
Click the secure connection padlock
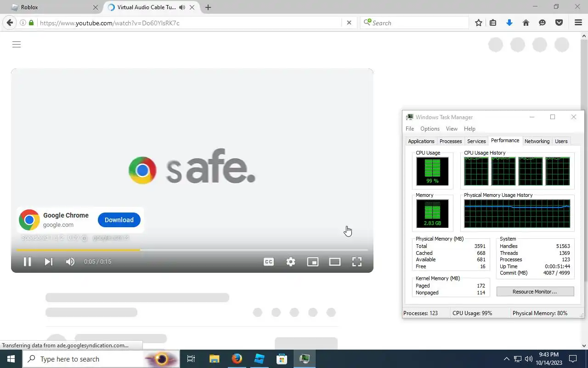tap(31, 23)
